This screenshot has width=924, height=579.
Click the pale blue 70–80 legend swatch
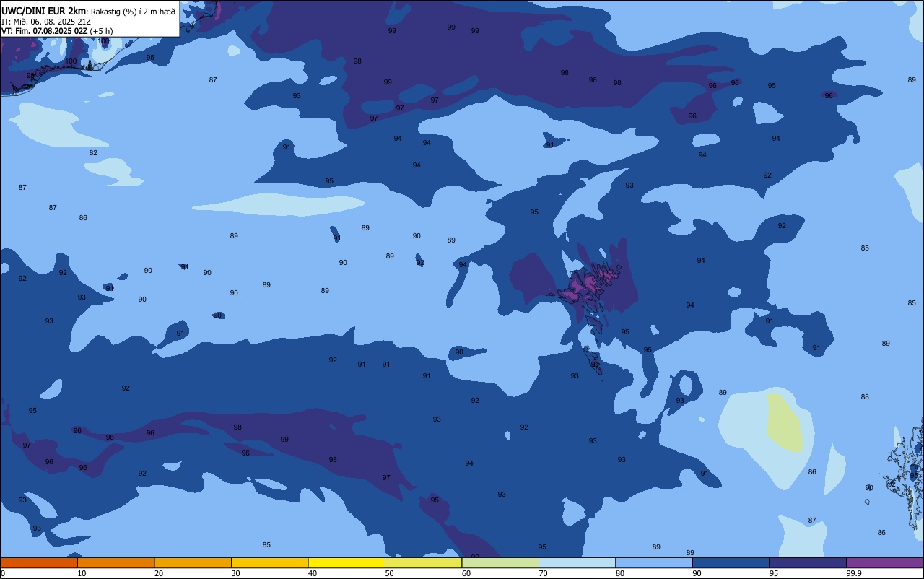577,562
